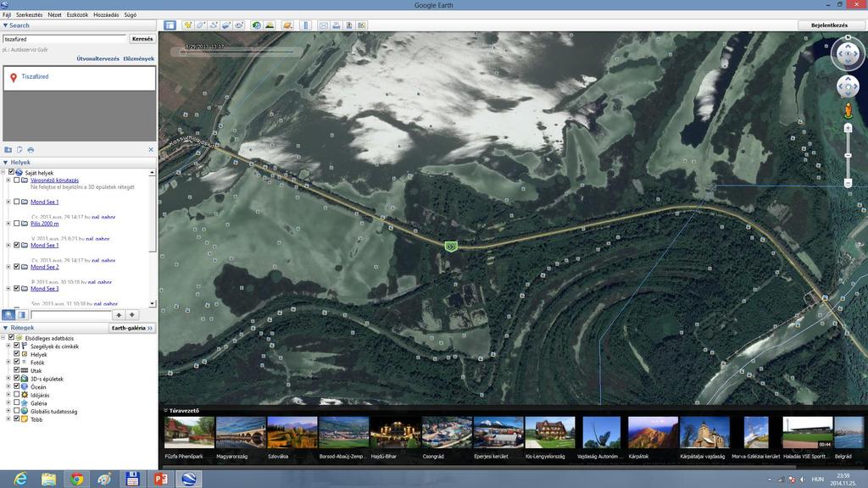Uncheck the Mond See 2 checkbox
The width and height of the screenshot is (868, 488).
(17, 267)
